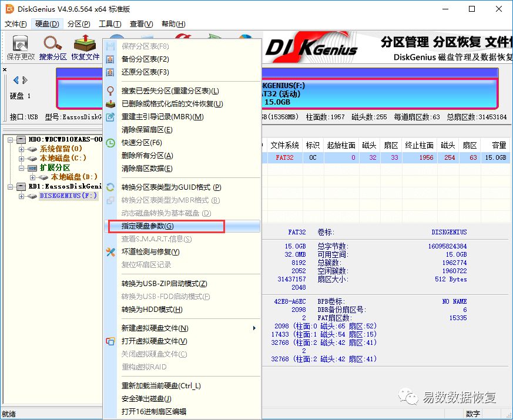Expand the 本地磁盘(C:) tree node

[22, 159]
